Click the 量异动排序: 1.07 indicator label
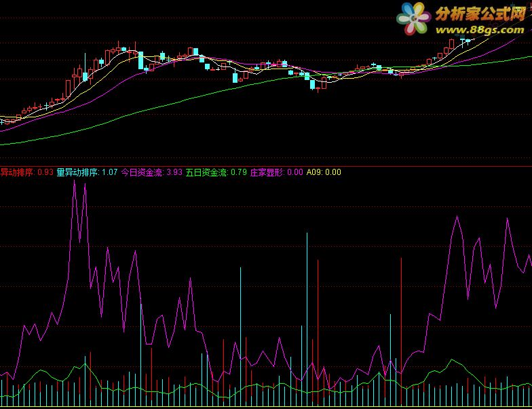The width and height of the screenshot is (532, 409). click(87, 172)
